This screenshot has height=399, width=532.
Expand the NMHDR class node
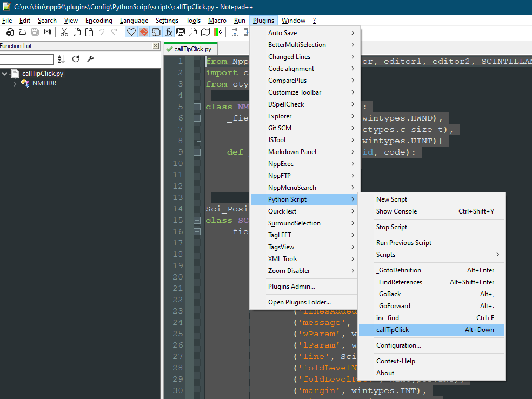(15, 83)
